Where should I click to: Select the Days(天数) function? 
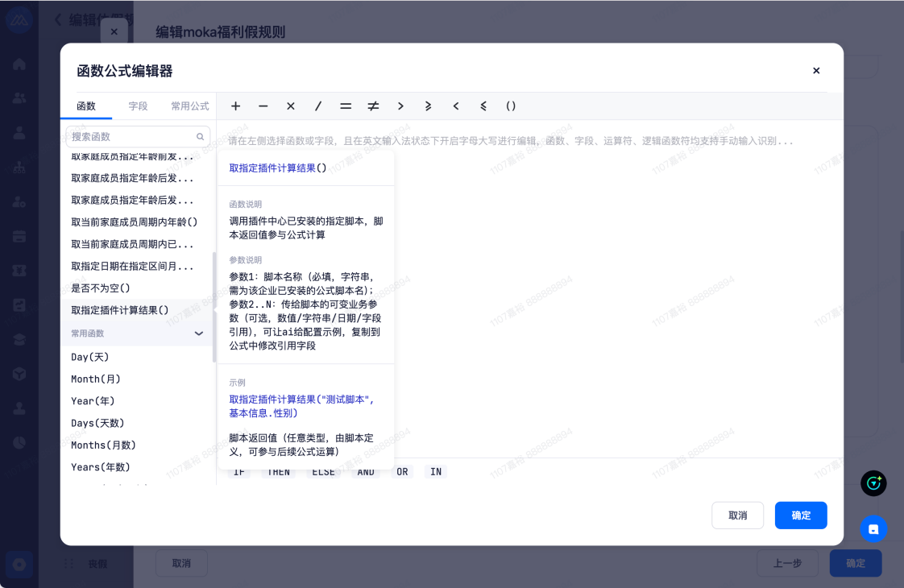point(97,423)
